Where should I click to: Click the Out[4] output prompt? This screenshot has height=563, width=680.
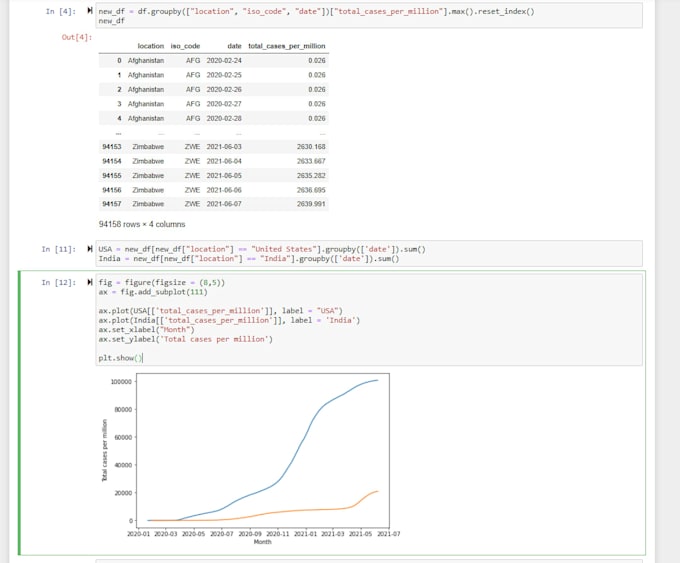(x=76, y=37)
